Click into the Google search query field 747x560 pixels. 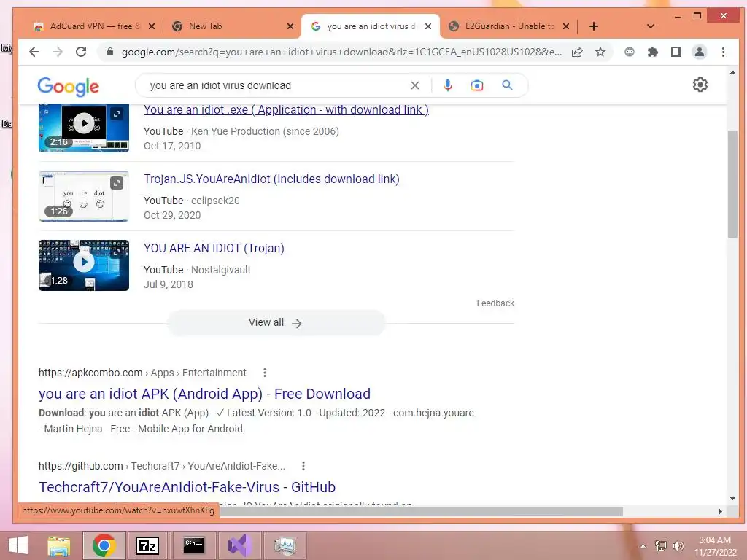coord(276,85)
